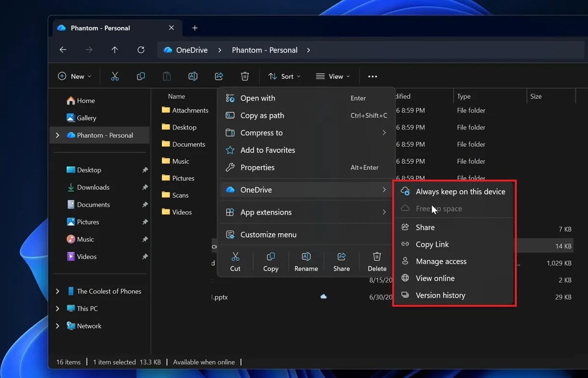Refresh the current folder view

pos(141,50)
